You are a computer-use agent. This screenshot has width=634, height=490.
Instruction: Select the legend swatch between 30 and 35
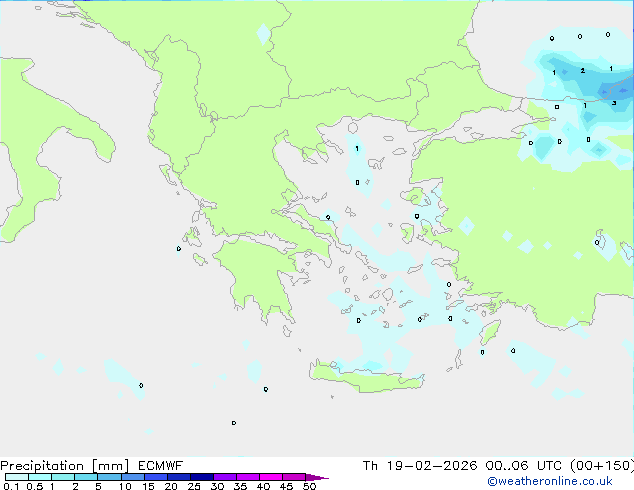225,477
